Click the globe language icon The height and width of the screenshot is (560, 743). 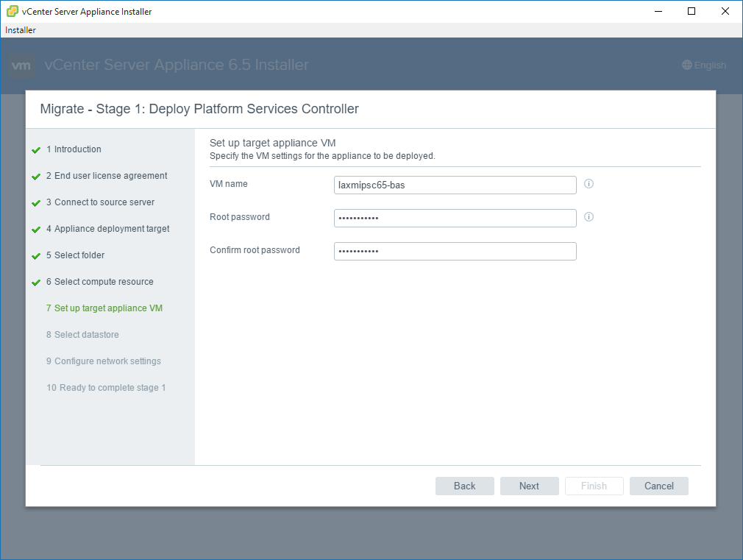[687, 65]
